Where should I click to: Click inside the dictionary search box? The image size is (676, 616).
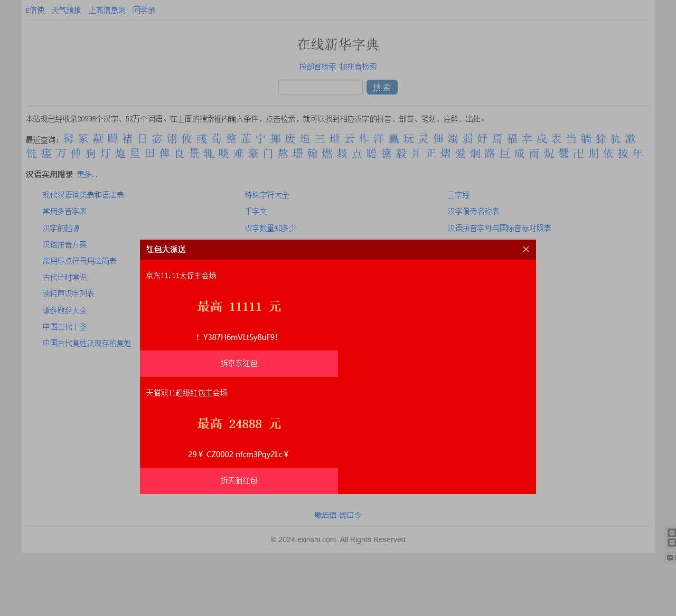(x=320, y=87)
